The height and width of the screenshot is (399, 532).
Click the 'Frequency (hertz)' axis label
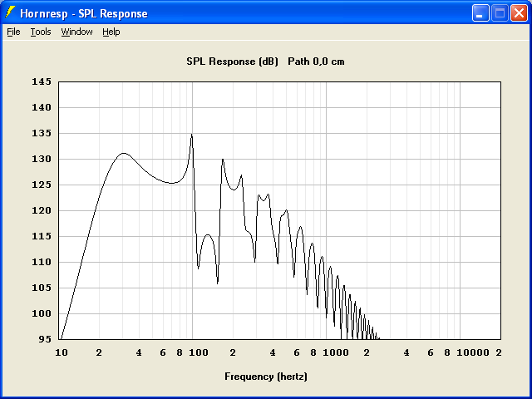[x=265, y=377]
